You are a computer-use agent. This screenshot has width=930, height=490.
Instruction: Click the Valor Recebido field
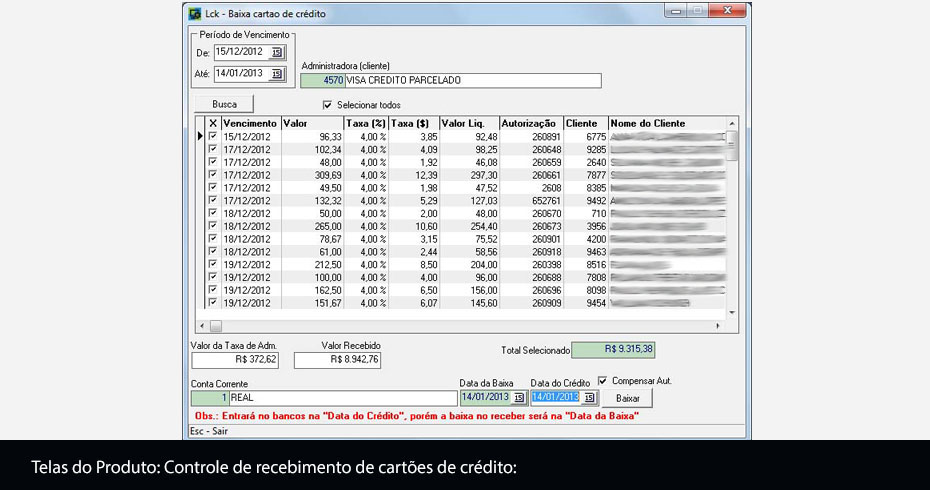pyautogui.click(x=338, y=360)
